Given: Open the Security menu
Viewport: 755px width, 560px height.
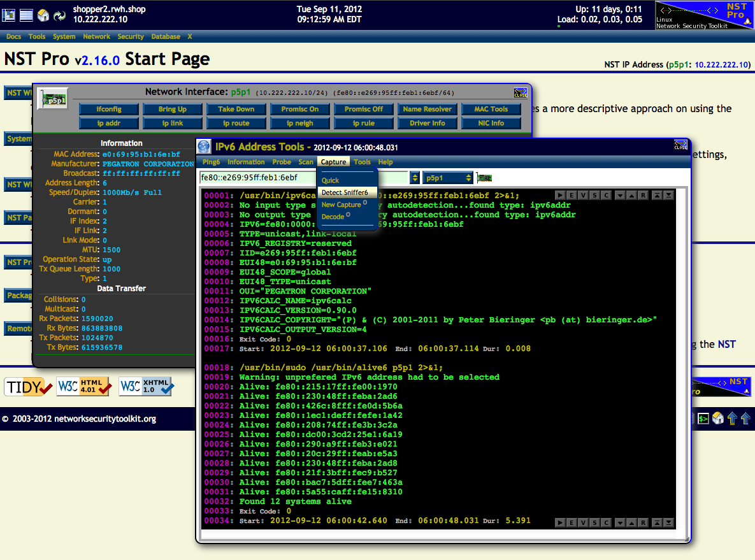Looking at the screenshot, I should [131, 36].
